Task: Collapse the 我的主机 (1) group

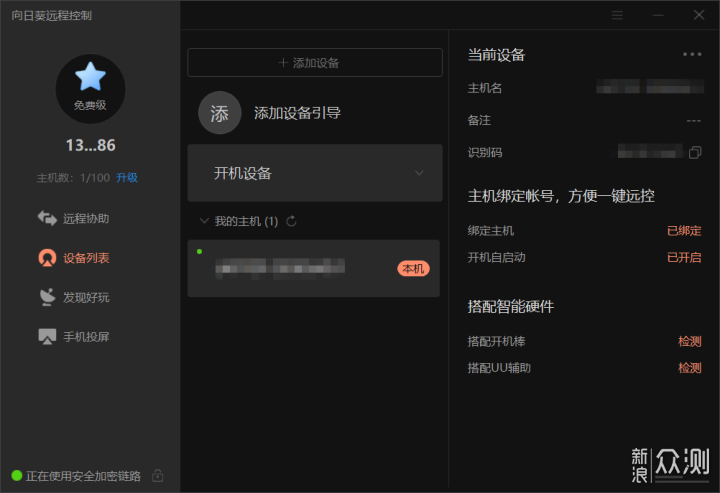Action: point(204,221)
